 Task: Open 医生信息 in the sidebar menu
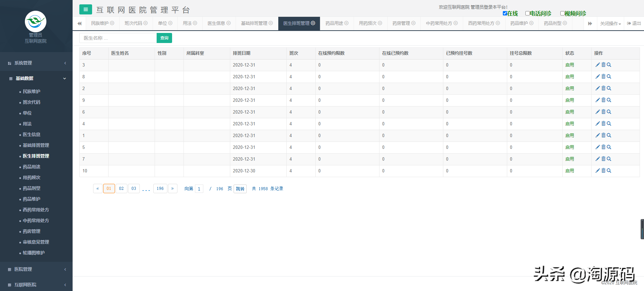[x=32, y=134]
